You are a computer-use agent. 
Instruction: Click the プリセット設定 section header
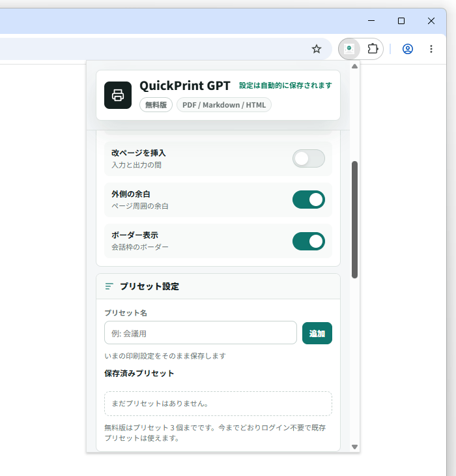[x=218, y=286]
